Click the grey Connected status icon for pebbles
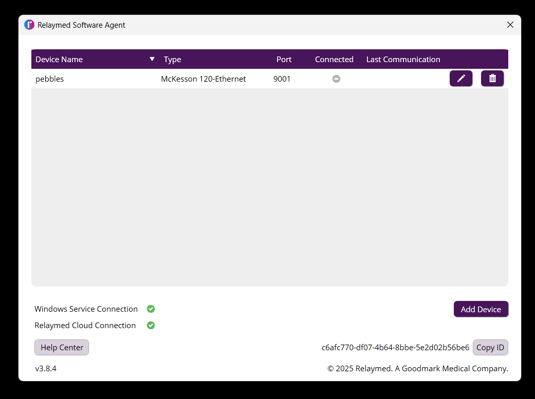This screenshot has width=535, height=399. pyautogui.click(x=336, y=79)
